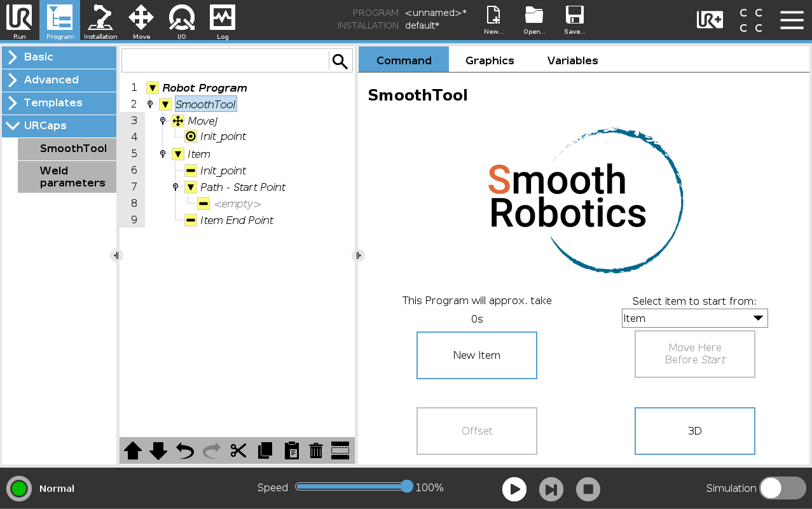Stop the program with the Stop button
812x509 pixels.
(x=588, y=489)
